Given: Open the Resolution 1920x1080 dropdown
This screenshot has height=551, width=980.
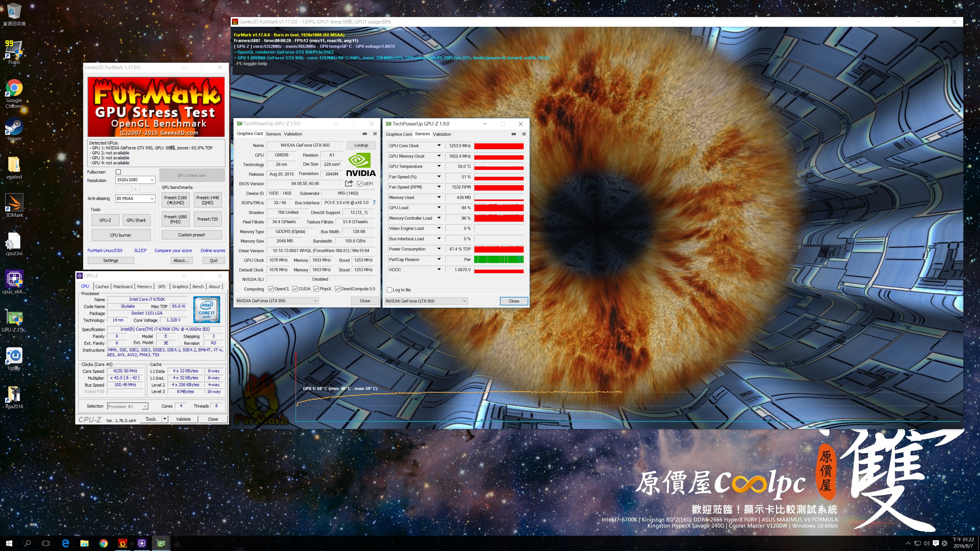Looking at the screenshot, I should (x=136, y=180).
